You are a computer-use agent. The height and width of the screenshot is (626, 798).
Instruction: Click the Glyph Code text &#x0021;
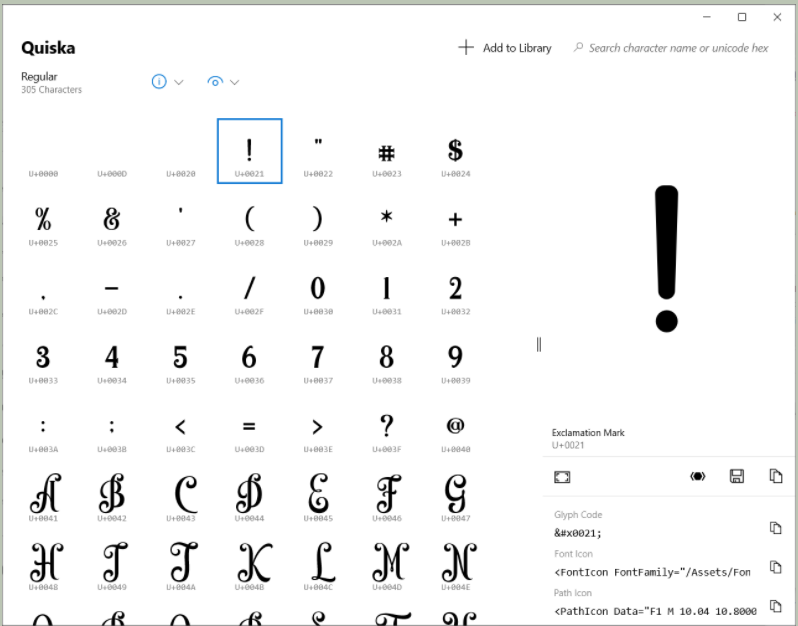(578, 533)
